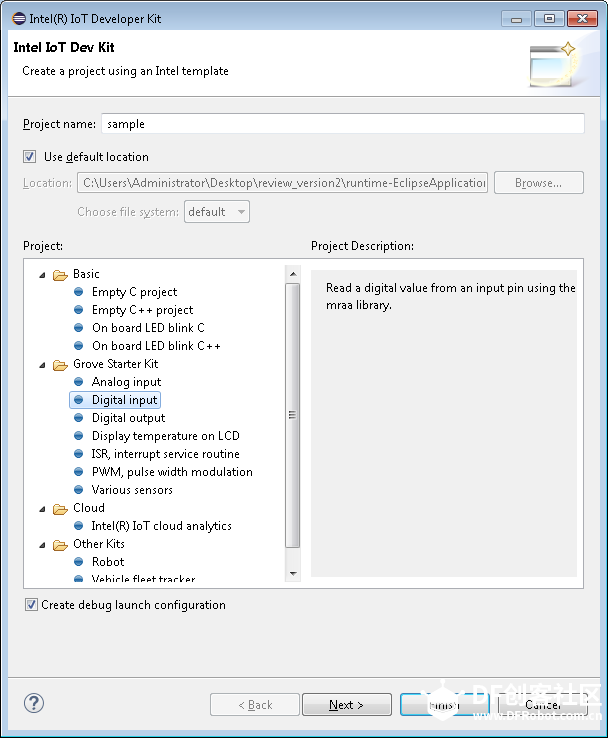608x738 pixels.
Task: Click the project list scroll down arrow
Action: coord(293,573)
